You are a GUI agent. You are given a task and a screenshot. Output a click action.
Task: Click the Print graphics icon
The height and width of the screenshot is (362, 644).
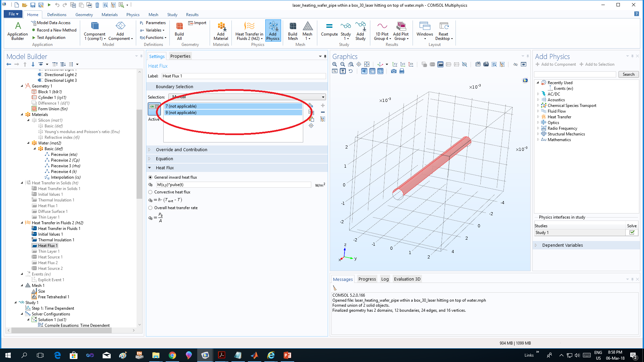tap(402, 71)
